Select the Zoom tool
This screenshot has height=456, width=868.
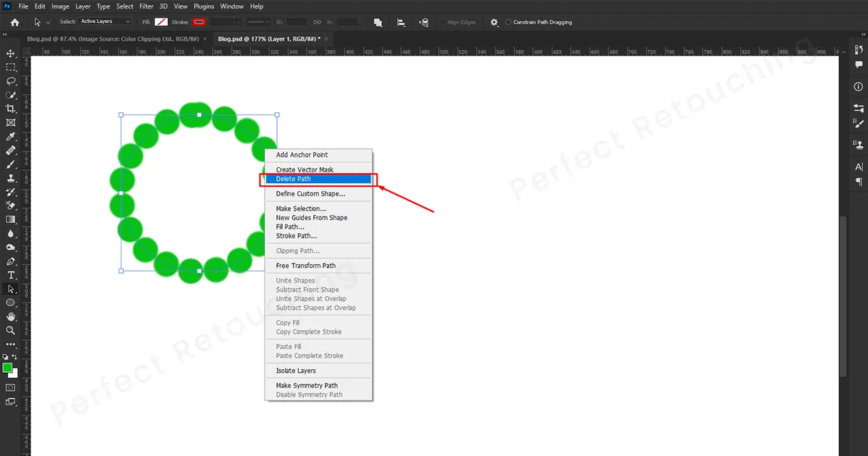coord(11,330)
